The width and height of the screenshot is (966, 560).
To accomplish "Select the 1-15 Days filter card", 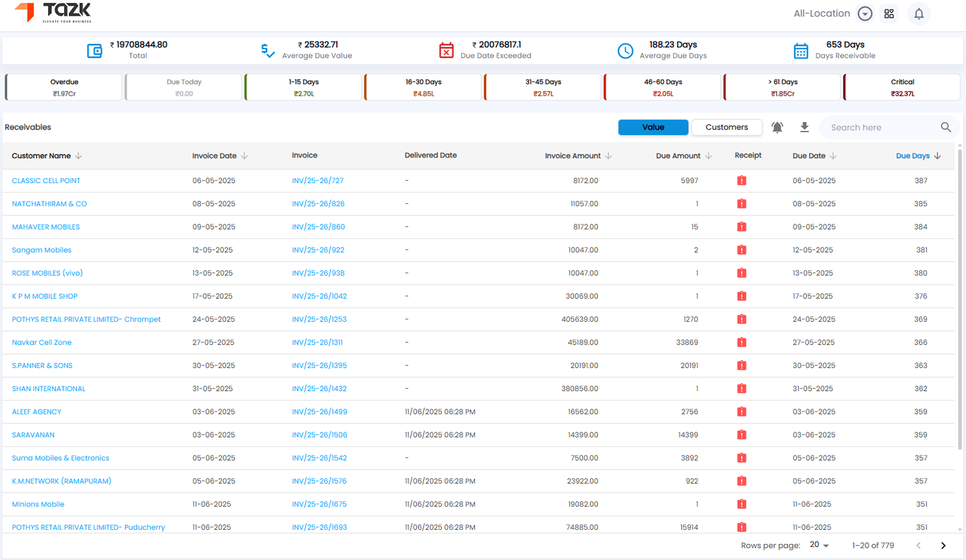I will (x=303, y=87).
